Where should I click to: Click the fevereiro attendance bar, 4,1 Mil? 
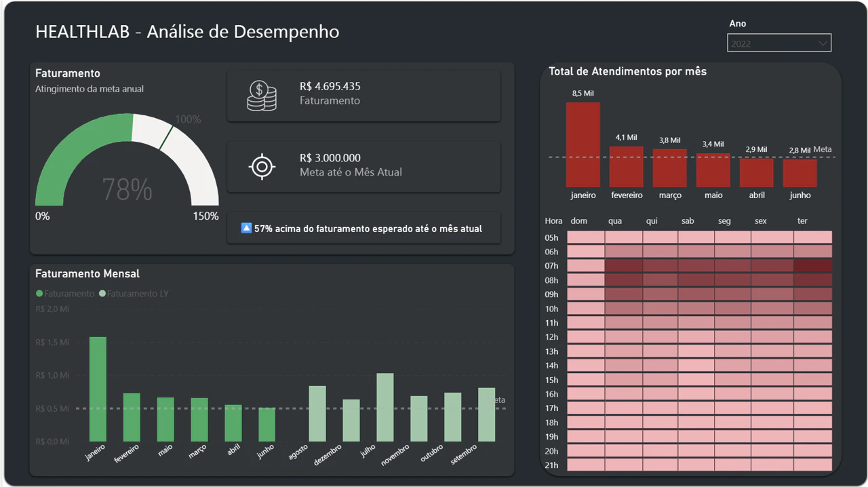pyautogui.click(x=627, y=167)
